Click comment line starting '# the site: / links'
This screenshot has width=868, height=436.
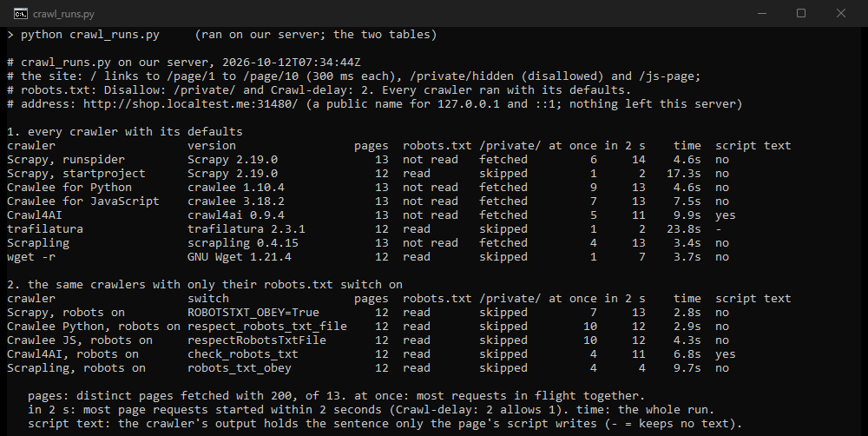pos(354,76)
